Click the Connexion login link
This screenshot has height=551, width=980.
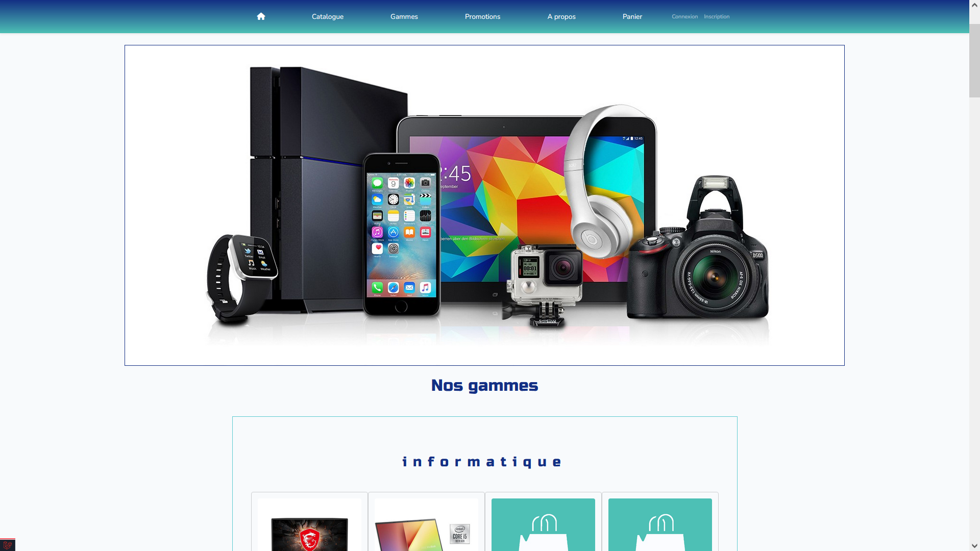point(683,16)
